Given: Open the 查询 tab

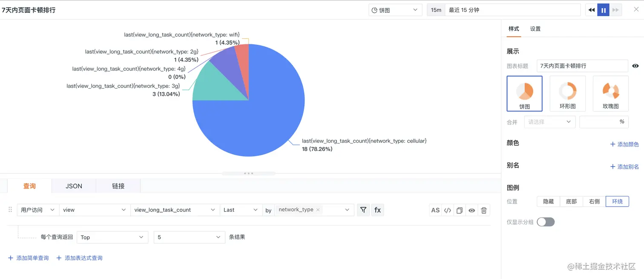Looking at the screenshot, I should (29, 186).
